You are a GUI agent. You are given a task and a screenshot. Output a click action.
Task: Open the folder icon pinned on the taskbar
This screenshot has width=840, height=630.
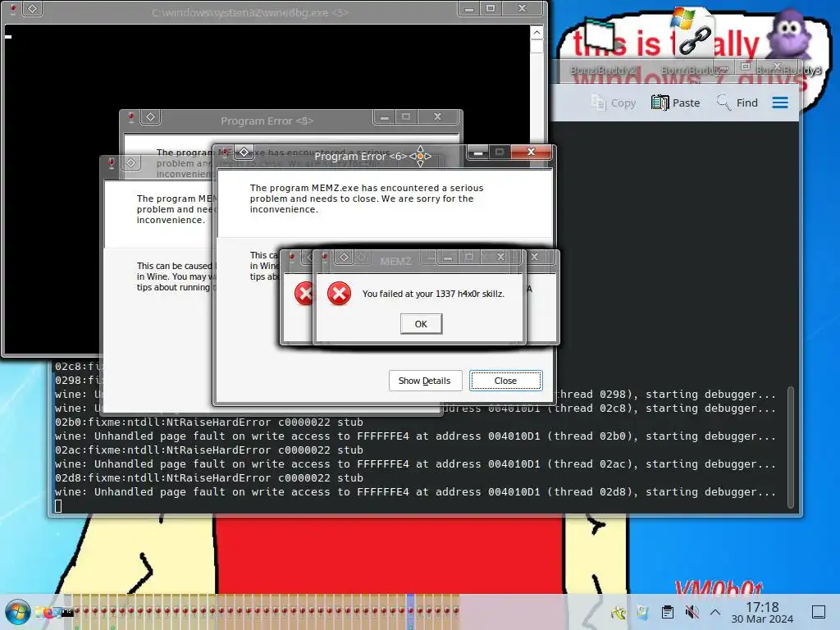pos(40,612)
